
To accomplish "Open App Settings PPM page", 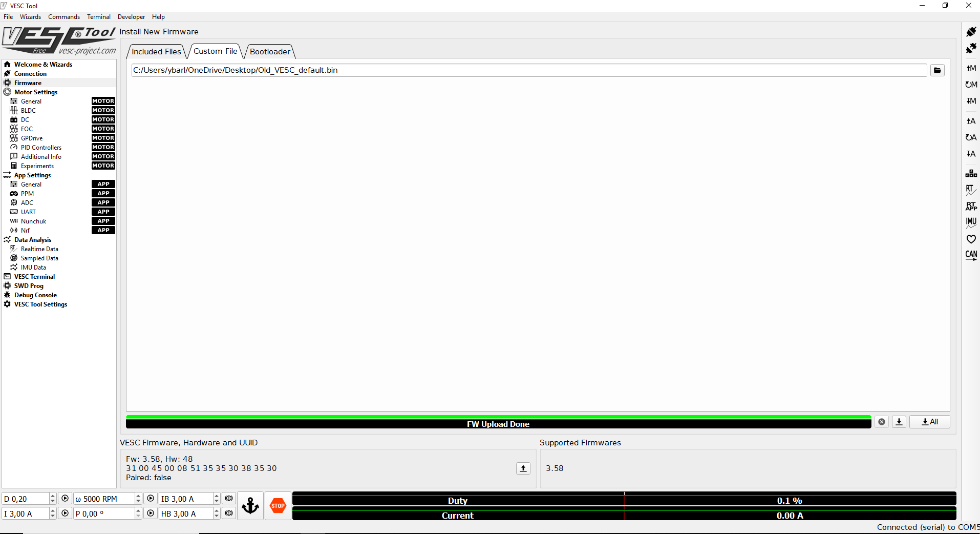I will point(59,194).
